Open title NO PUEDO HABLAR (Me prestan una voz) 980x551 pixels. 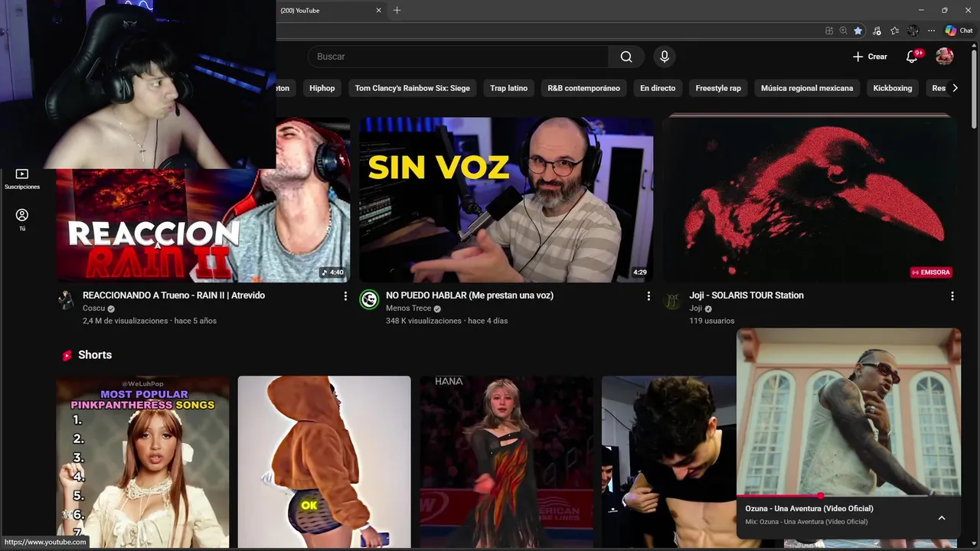[x=469, y=295]
